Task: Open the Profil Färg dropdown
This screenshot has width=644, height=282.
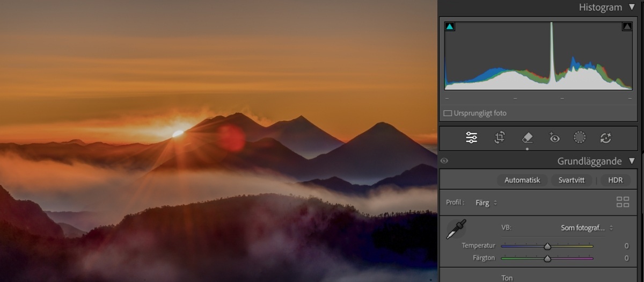Action: coord(486,203)
